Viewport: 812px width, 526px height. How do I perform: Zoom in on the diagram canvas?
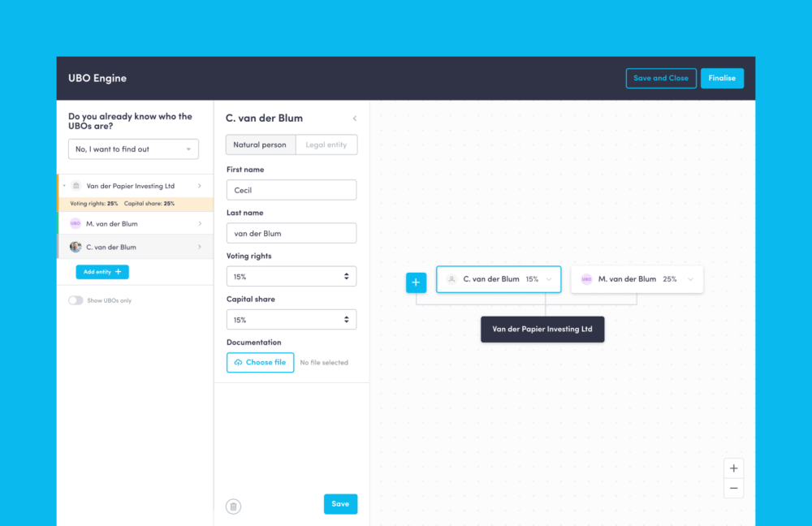tap(733, 468)
